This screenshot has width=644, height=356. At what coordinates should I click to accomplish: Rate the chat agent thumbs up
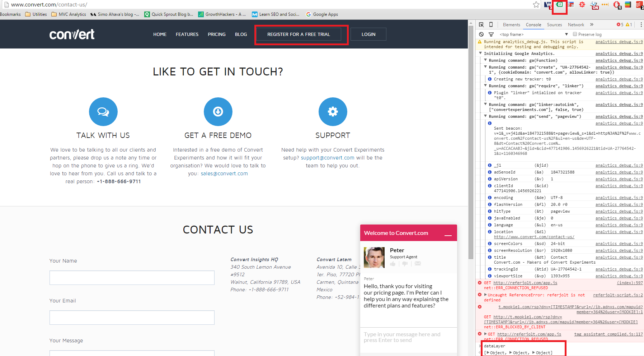393,264
